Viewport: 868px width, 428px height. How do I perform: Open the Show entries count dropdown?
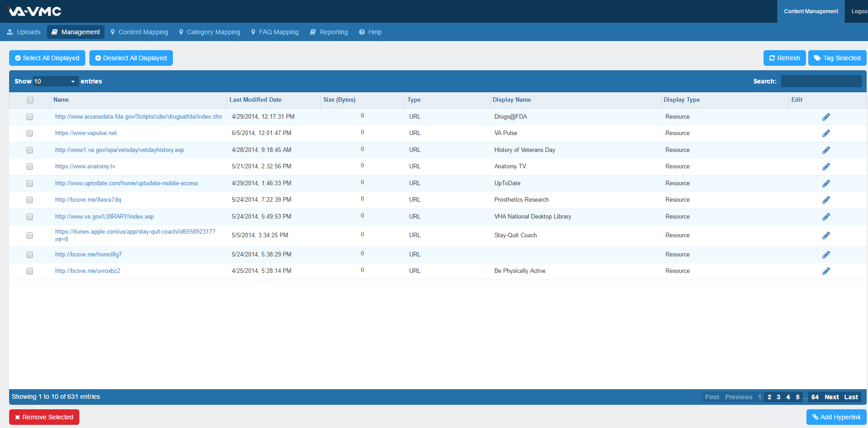[x=55, y=81]
